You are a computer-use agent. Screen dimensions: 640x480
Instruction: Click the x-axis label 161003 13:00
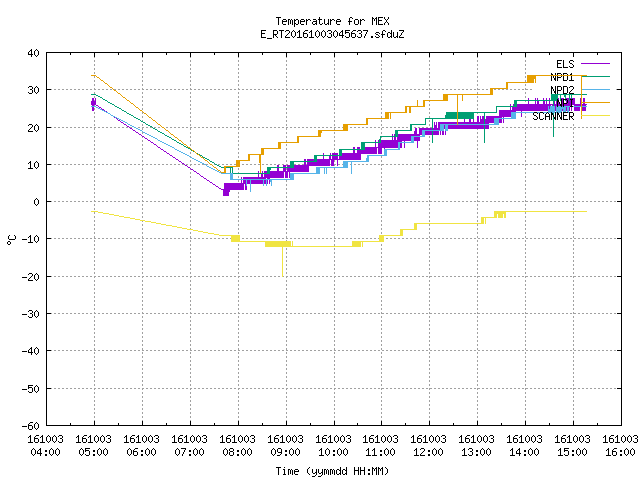pos(476,446)
